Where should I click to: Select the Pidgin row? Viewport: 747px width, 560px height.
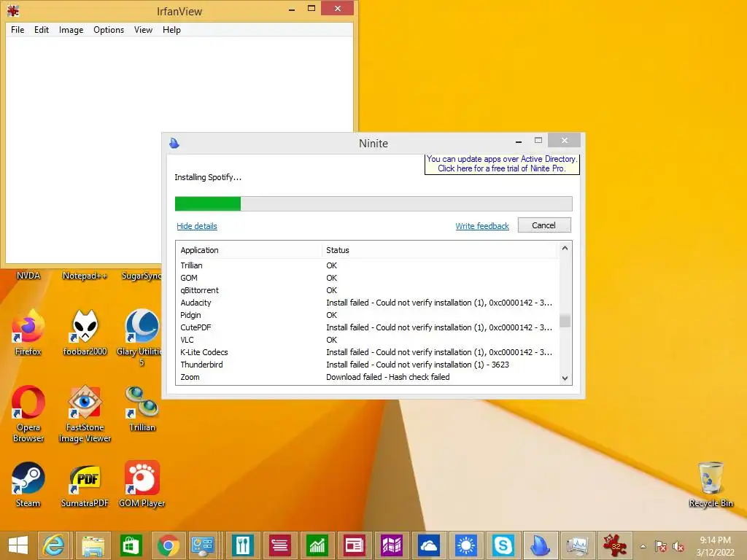(x=367, y=315)
